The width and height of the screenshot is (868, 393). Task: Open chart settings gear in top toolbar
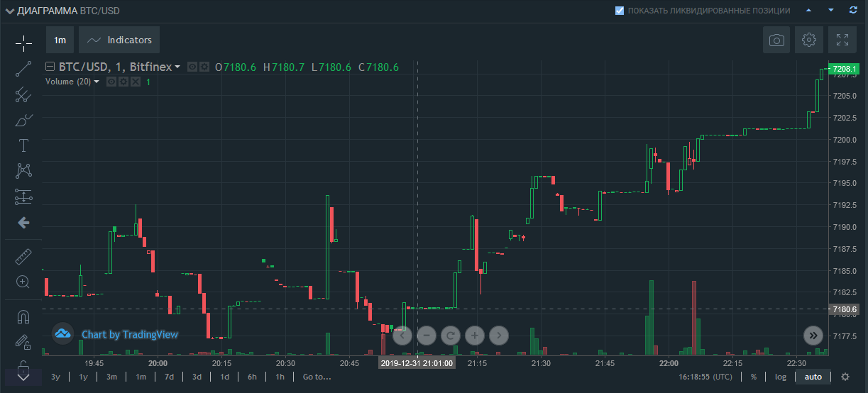click(809, 40)
